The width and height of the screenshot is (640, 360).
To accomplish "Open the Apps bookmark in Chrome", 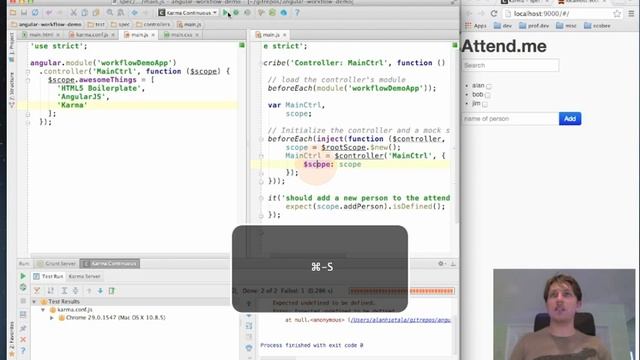I will pos(476,26).
